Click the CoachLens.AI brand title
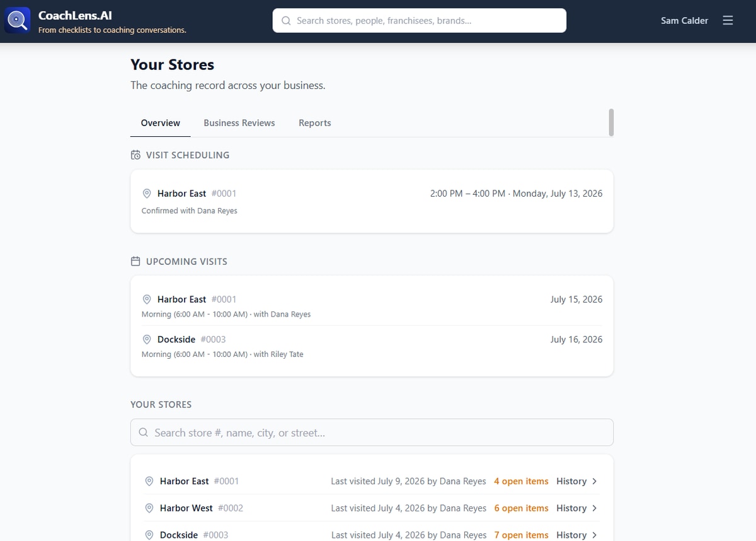756x541 pixels. tap(75, 16)
